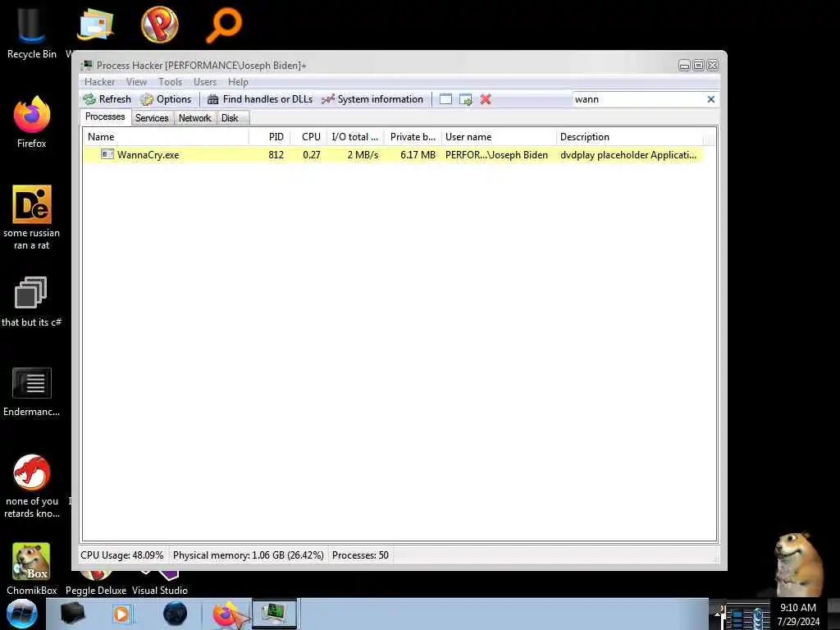
Task: Click the WannaCry.exe process icon
Action: [107, 154]
